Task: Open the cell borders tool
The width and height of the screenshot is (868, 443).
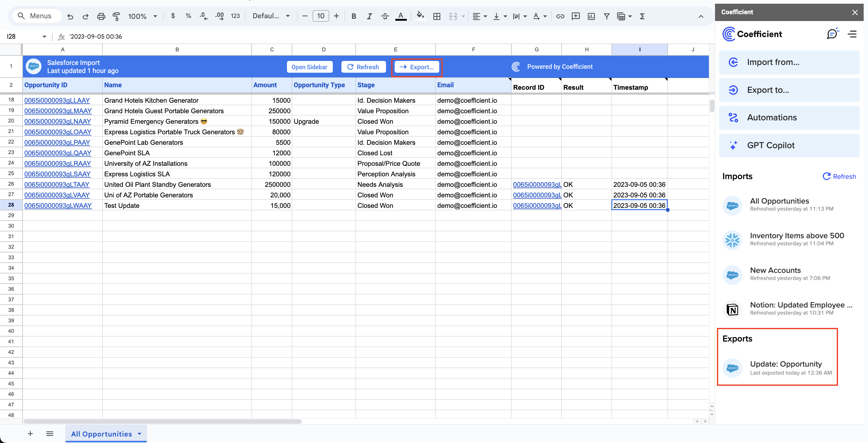Action: (x=437, y=16)
